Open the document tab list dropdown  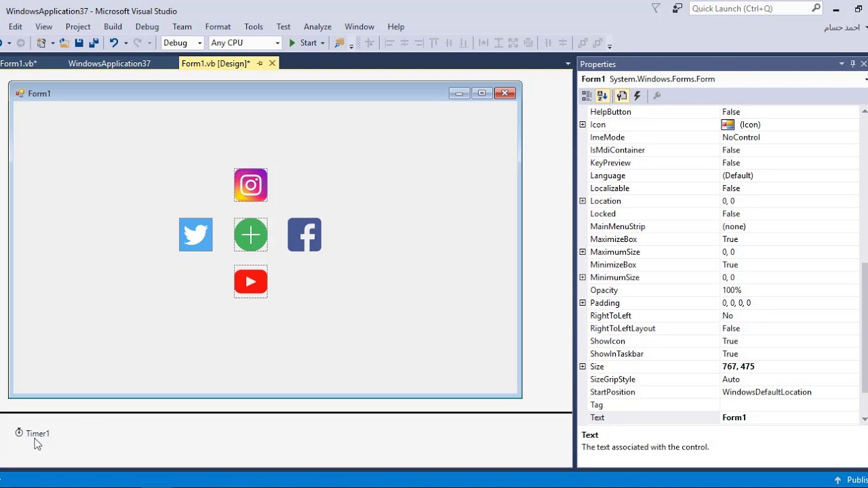[568, 64]
